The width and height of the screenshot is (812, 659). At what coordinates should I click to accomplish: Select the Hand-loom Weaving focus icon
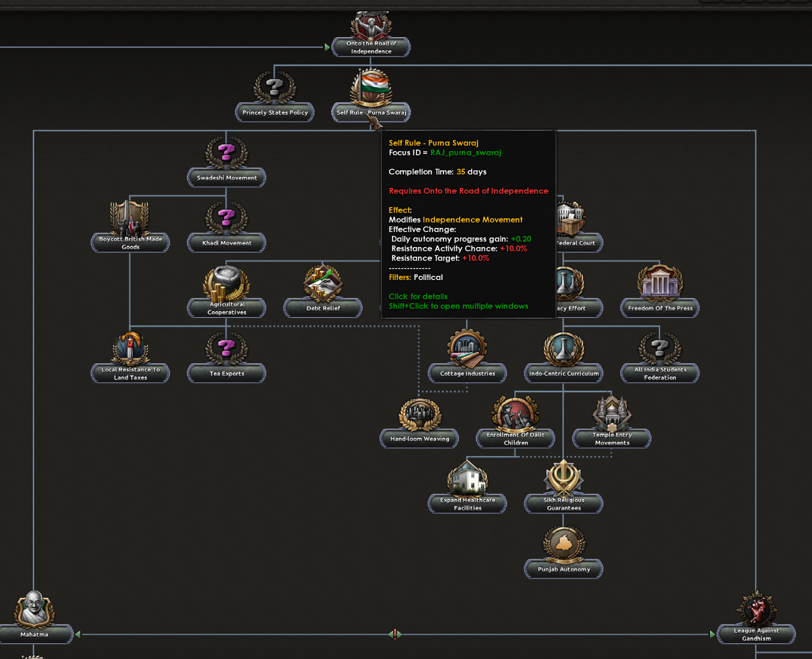(x=419, y=414)
